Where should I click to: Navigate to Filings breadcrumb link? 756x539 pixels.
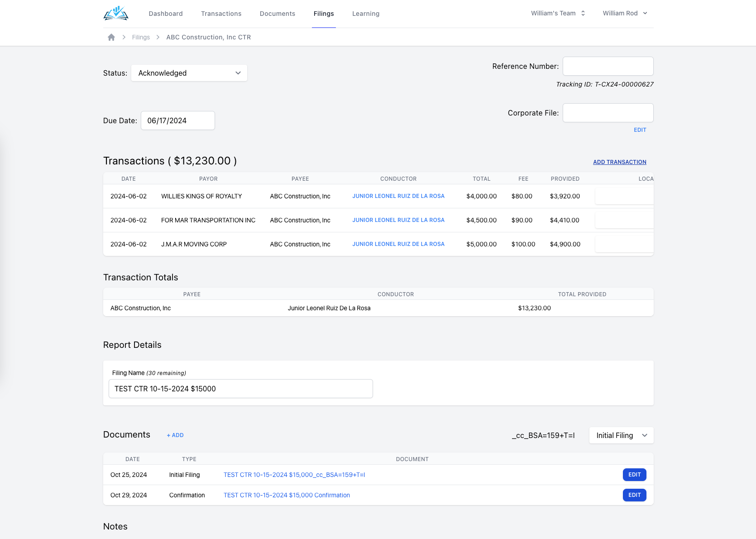[141, 37]
